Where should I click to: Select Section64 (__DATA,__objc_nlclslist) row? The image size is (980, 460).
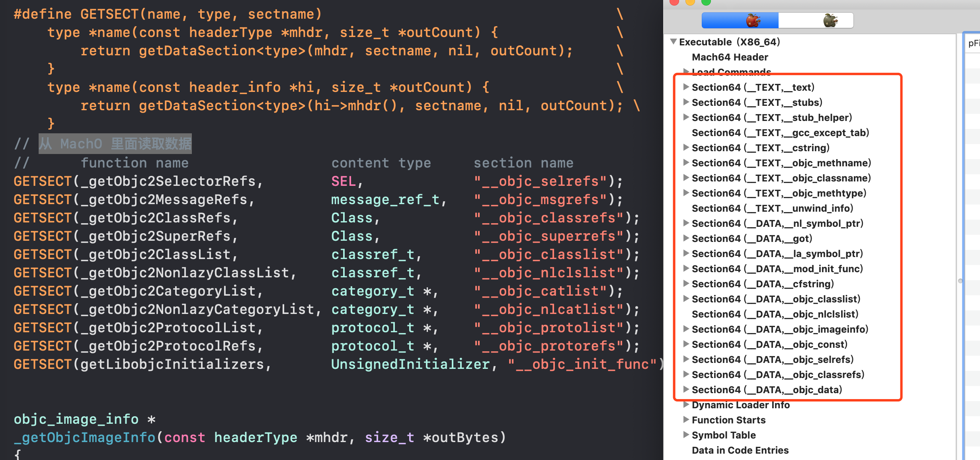click(x=775, y=314)
